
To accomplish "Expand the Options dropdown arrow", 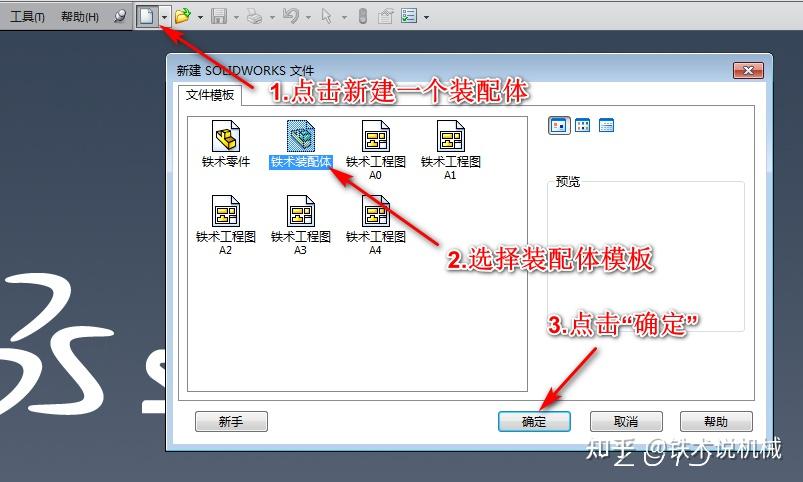I will pos(426,17).
